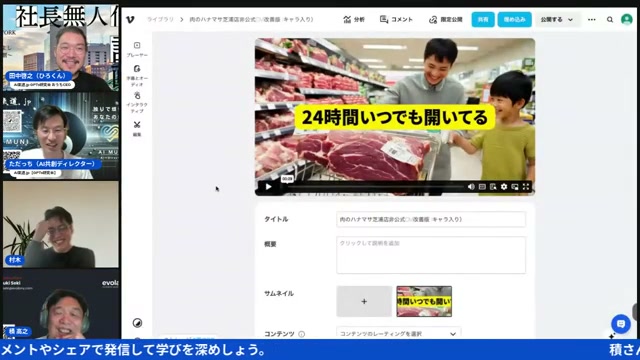Open the 編集 scissors tool in sidebar

coord(137,128)
